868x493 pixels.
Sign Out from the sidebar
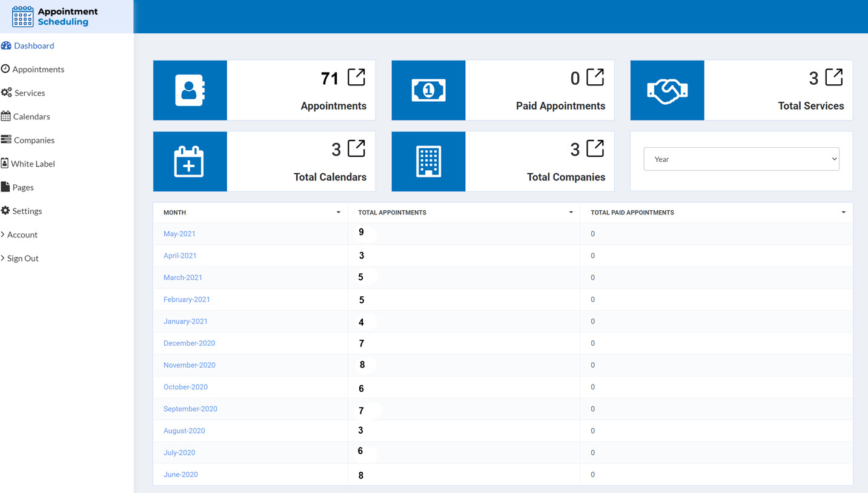(22, 258)
